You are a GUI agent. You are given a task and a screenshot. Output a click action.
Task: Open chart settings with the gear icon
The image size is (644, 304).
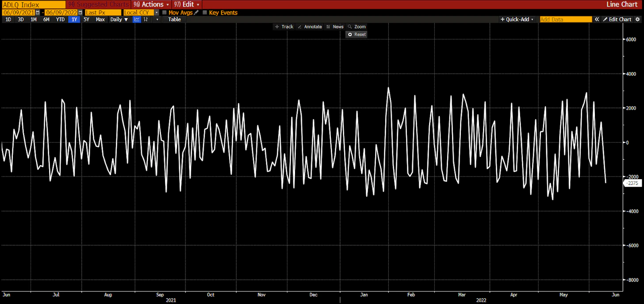pyautogui.click(x=638, y=19)
